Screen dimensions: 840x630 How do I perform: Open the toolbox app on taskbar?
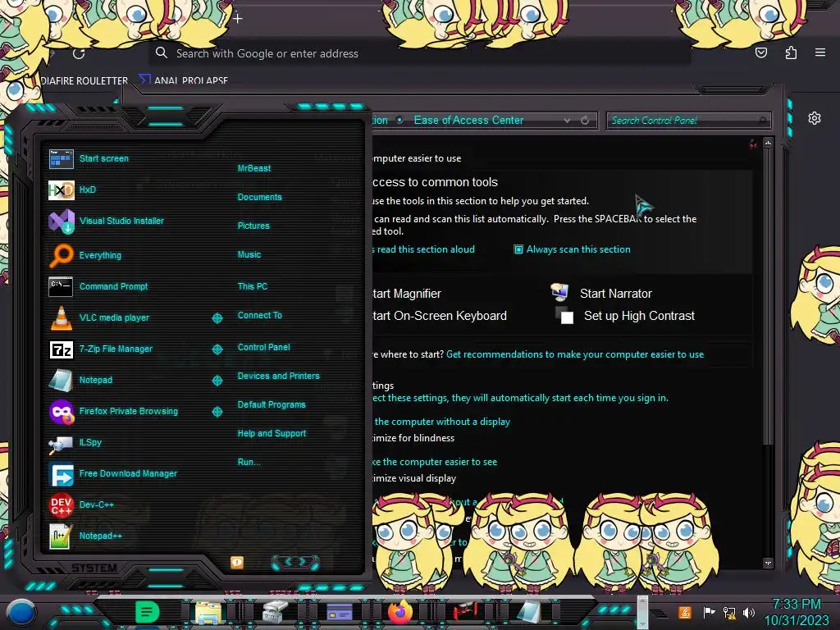[274, 612]
